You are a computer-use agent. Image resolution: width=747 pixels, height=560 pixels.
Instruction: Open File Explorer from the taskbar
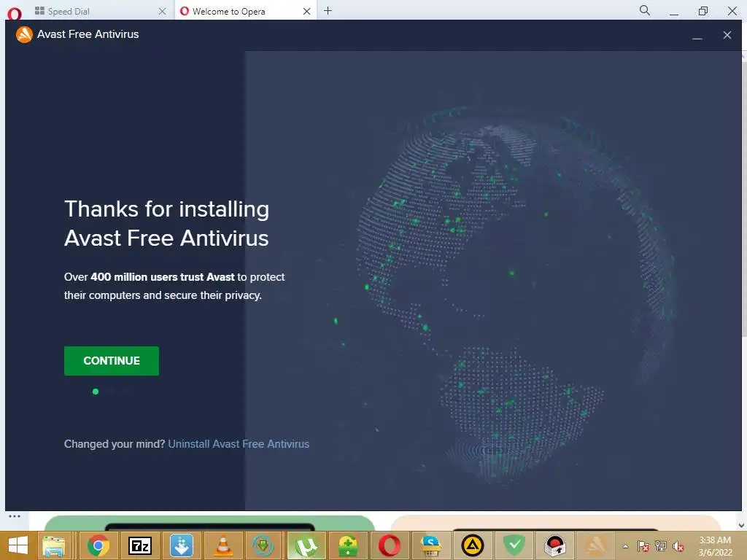click(x=54, y=545)
